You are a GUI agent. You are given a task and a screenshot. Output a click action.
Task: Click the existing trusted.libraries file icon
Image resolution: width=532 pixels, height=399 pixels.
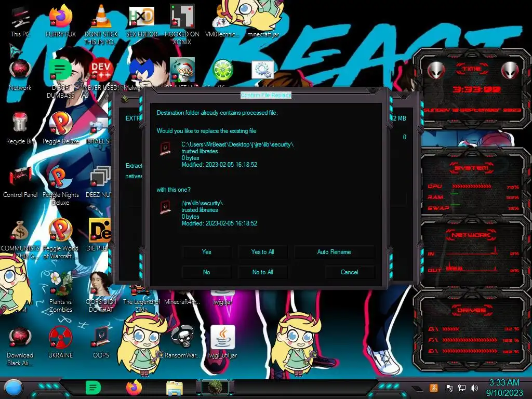coord(165,149)
